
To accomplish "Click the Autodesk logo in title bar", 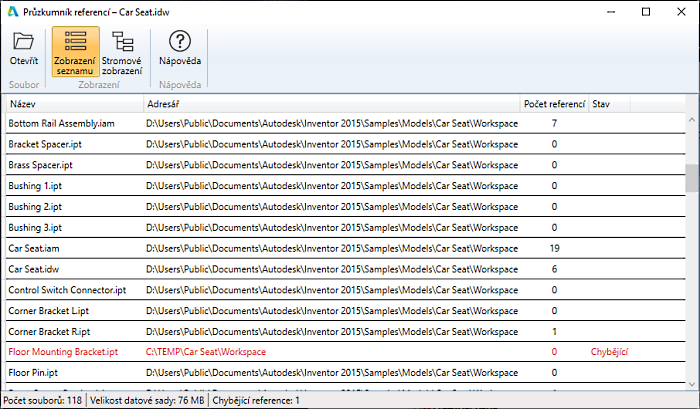I will click(x=13, y=12).
